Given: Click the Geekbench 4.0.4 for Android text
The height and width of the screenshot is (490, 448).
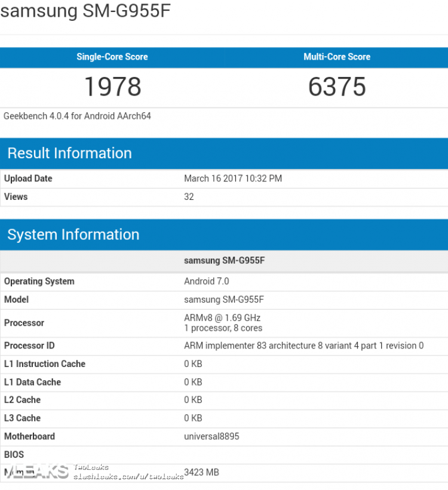Looking at the screenshot, I should [77, 116].
